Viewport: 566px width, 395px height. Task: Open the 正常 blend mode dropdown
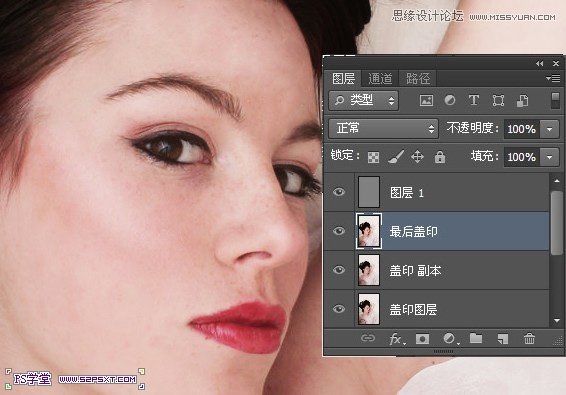coord(383,129)
